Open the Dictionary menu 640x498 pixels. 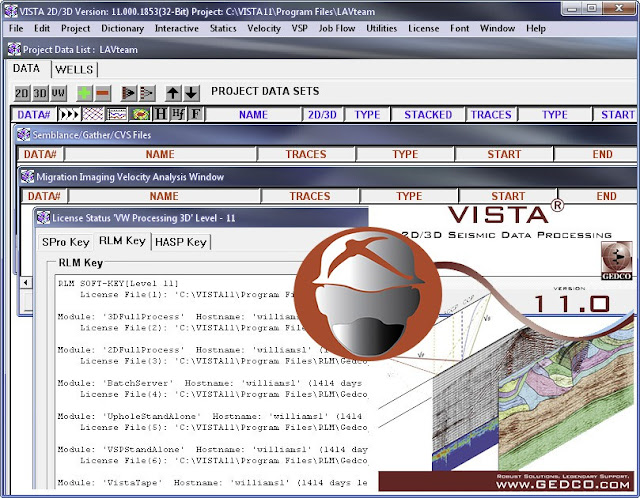point(122,28)
